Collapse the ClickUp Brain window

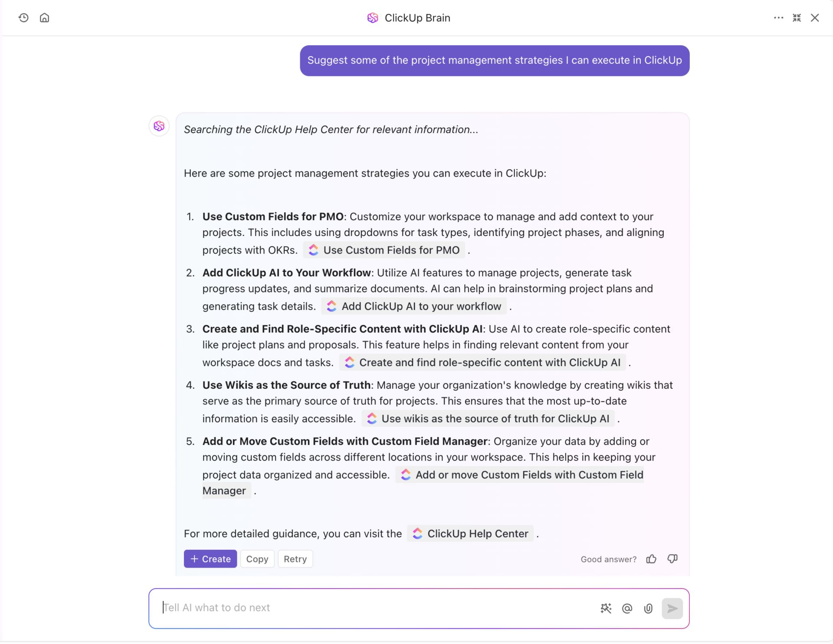797,18
